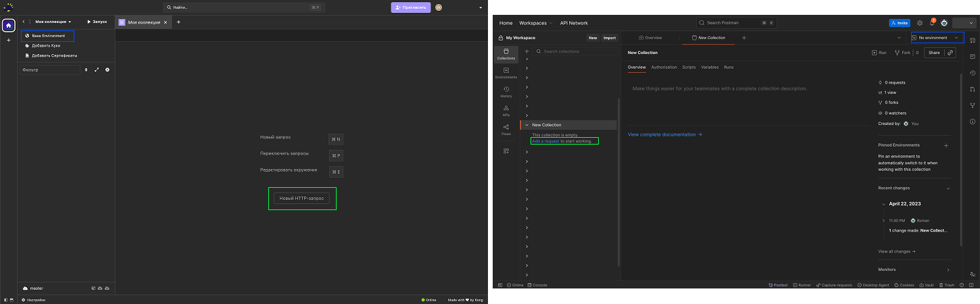Expand the Recent changes section

pyautogui.click(x=948, y=188)
